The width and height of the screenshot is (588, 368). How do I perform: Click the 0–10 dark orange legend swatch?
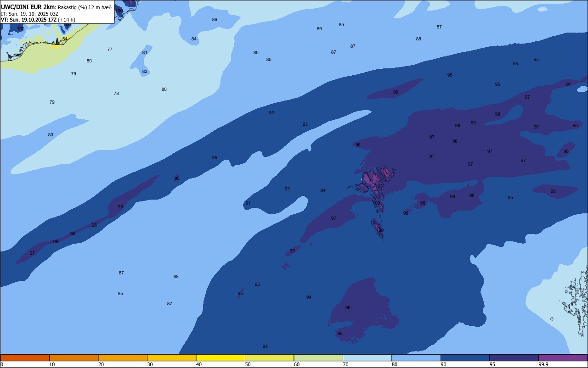(x=25, y=357)
